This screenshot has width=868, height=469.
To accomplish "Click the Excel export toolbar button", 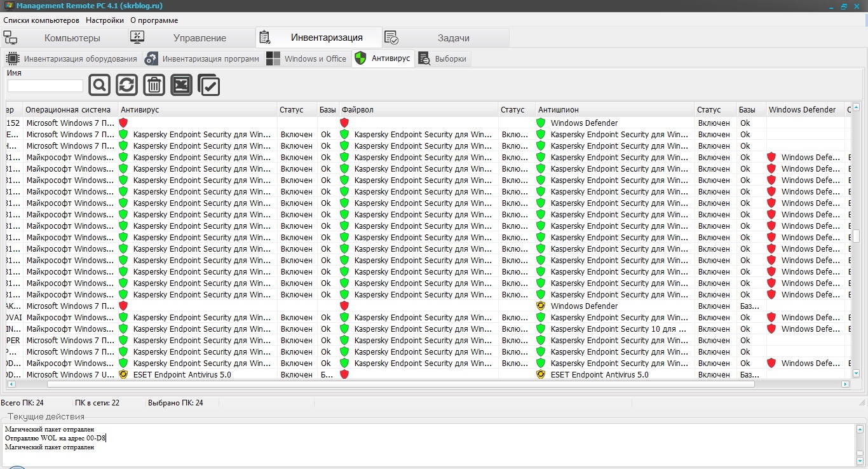I will tap(182, 85).
